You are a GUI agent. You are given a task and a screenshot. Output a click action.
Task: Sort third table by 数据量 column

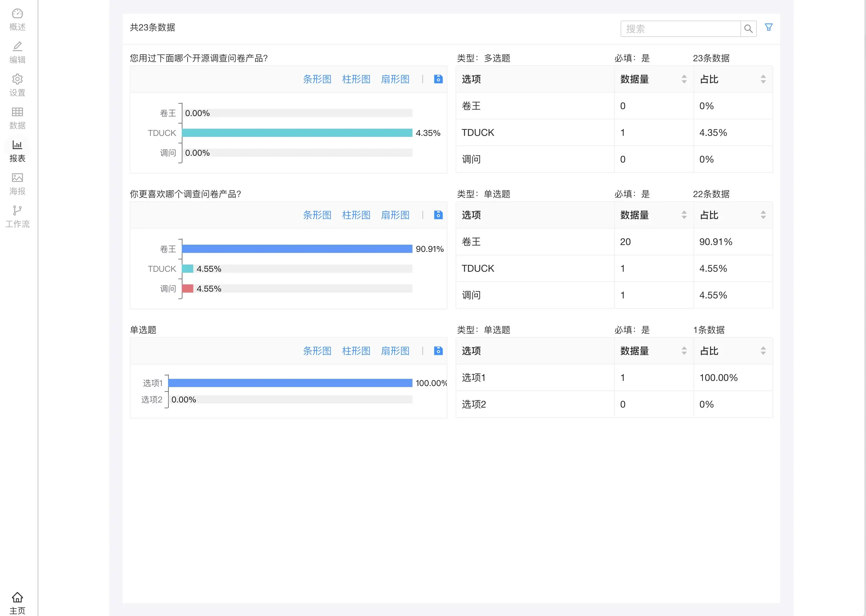684,350
